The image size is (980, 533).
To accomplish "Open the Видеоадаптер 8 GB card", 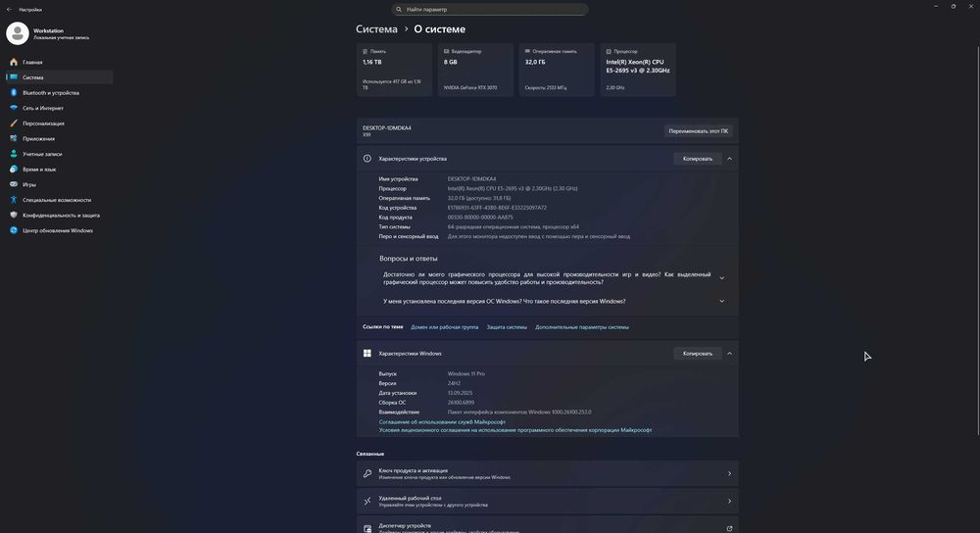I will tap(475, 70).
